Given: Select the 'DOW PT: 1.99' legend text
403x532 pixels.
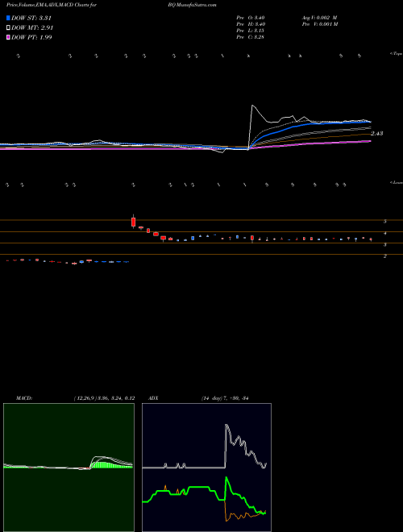Looking at the screenshot, I should click(31, 37).
